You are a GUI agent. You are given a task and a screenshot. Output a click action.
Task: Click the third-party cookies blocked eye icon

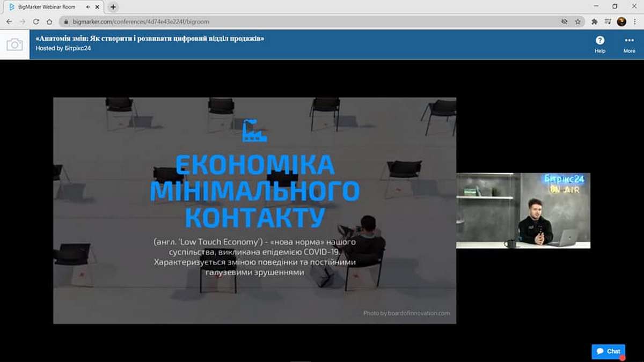pos(564,22)
